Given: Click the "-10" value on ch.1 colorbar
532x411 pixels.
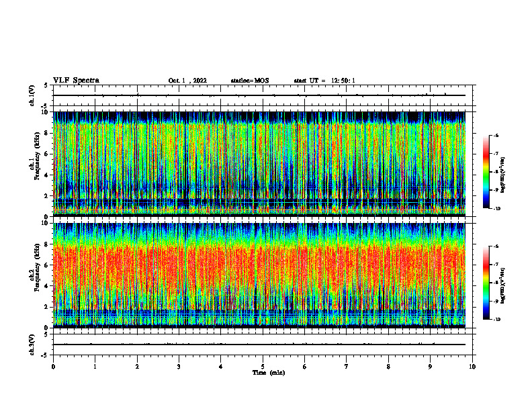Looking at the screenshot, I should (497, 209).
